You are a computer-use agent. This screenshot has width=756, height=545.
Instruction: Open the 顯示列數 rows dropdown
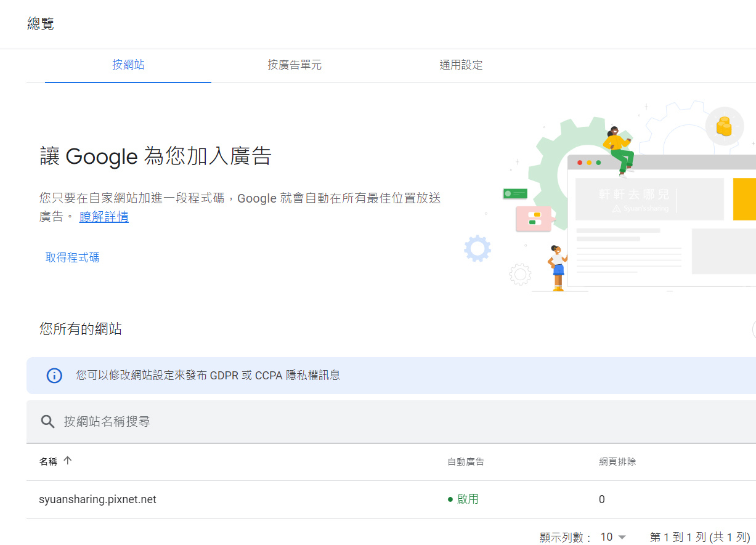pos(614,537)
